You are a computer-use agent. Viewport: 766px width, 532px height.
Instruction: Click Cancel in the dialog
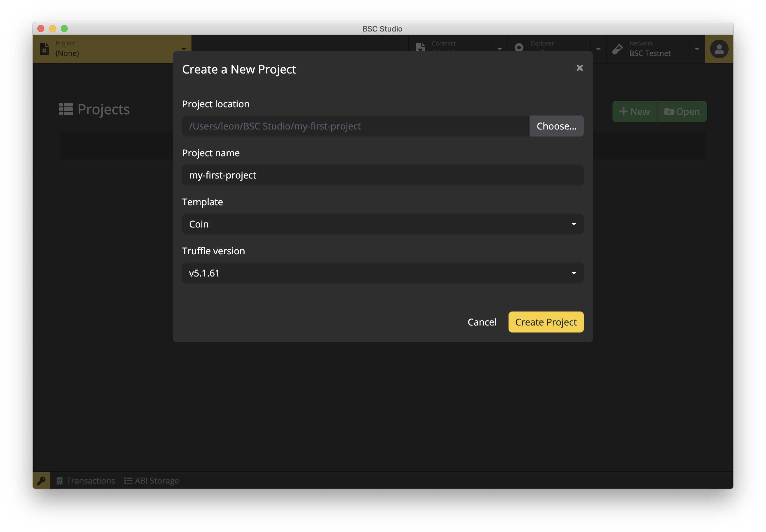coord(482,322)
